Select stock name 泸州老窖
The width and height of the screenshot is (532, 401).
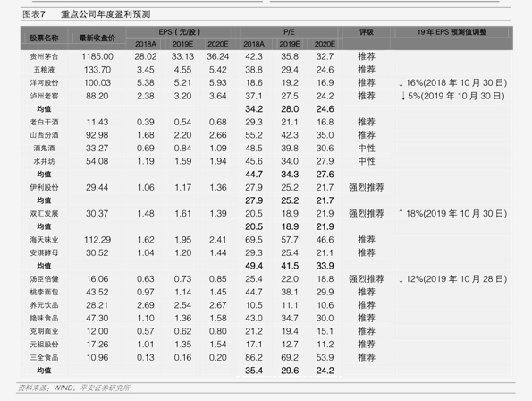[44, 96]
